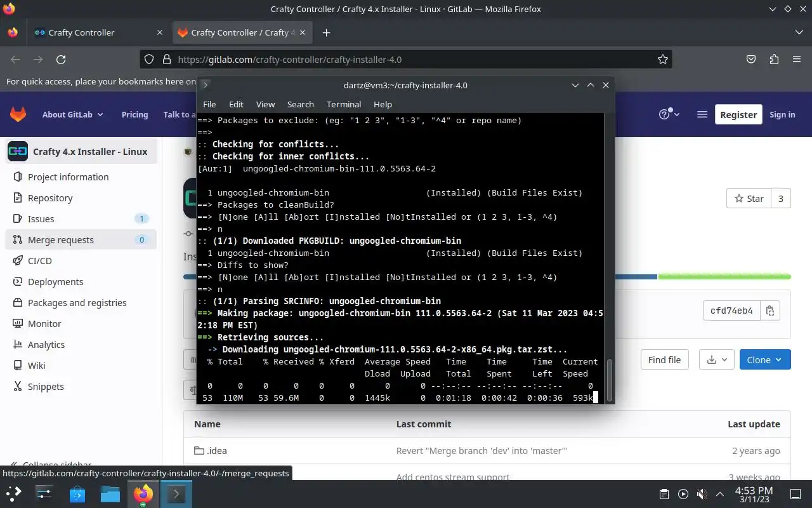Open system settings from taskbar
The width and height of the screenshot is (812, 508).
(44, 493)
